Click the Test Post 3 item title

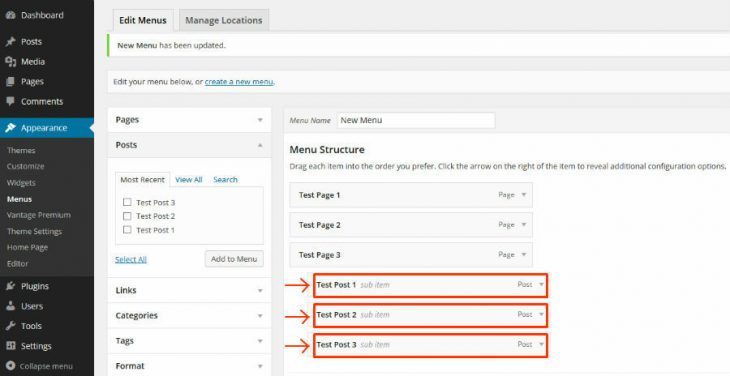point(336,344)
